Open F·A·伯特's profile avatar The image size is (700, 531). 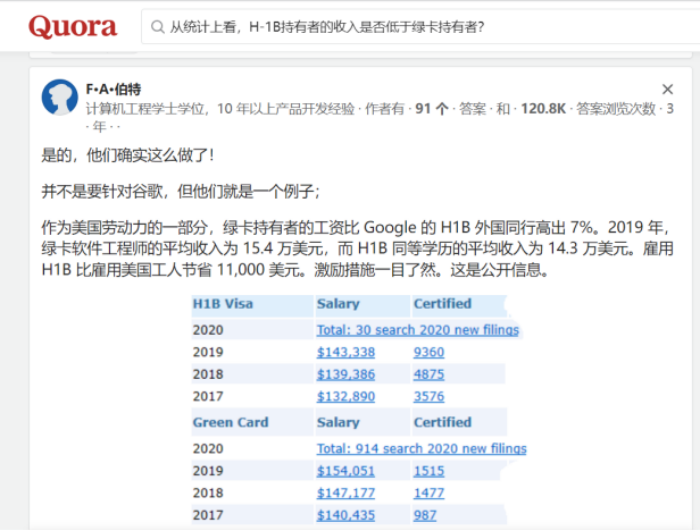pyautogui.click(x=59, y=97)
